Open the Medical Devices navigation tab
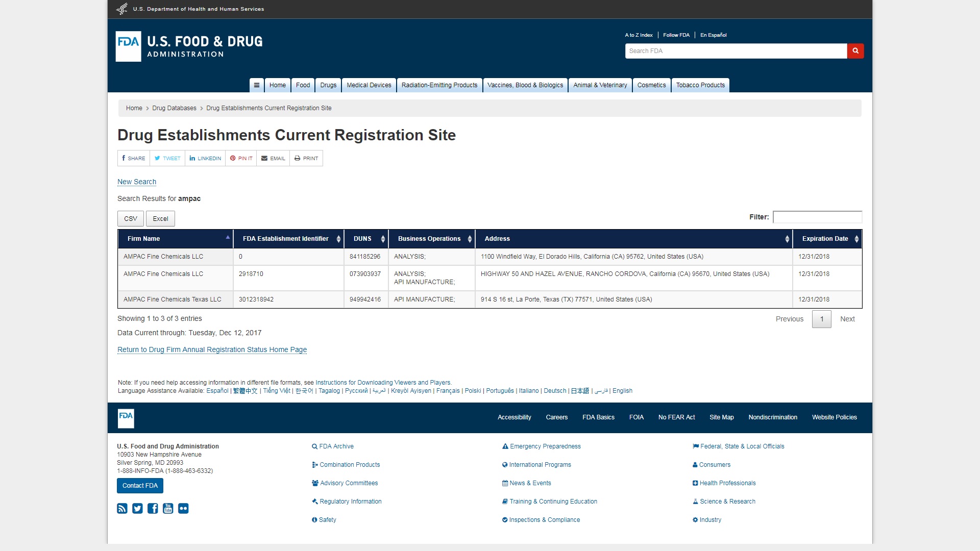The image size is (980, 551). pos(369,85)
